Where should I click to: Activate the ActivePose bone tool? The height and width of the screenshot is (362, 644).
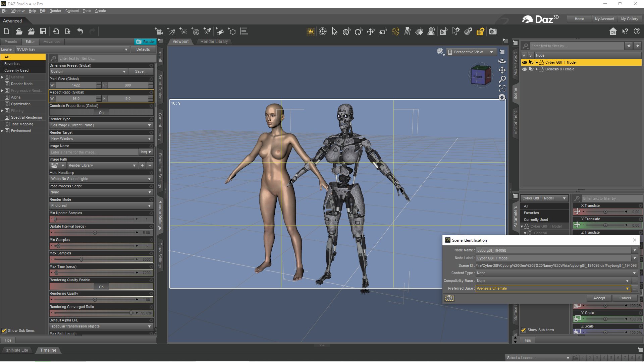click(395, 32)
